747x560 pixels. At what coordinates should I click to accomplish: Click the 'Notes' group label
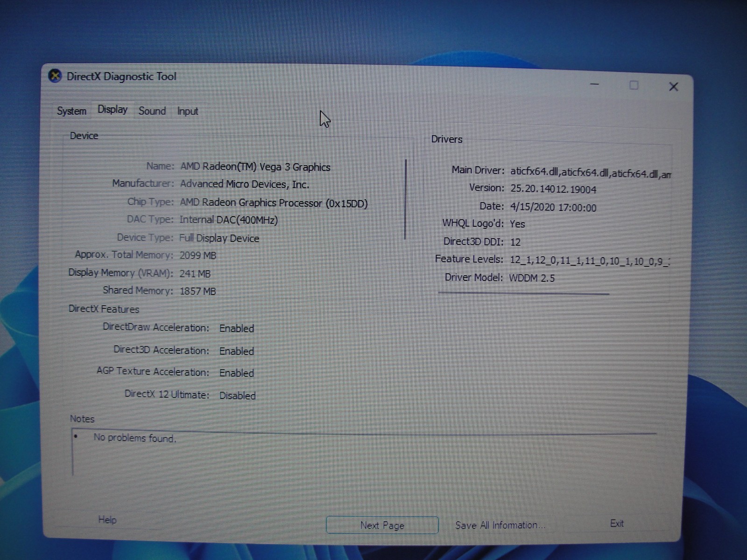click(x=82, y=419)
